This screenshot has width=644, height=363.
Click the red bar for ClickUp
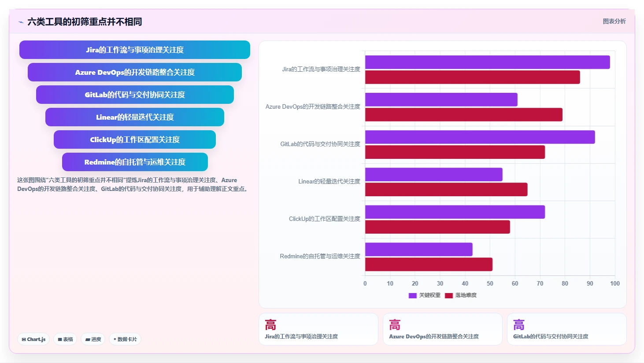437,227
